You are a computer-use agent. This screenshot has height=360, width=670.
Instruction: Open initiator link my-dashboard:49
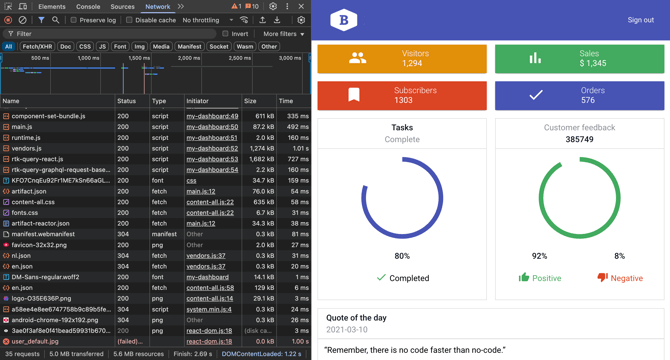(x=212, y=116)
